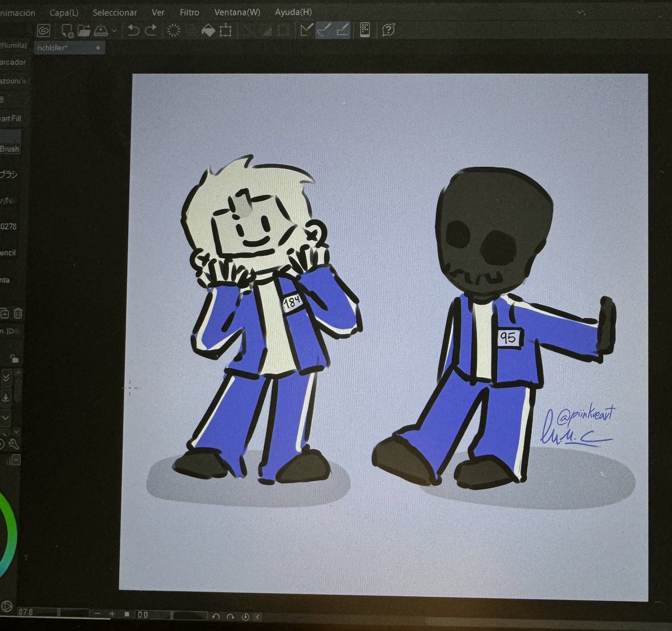Select the 'azouru's' sub tool entry
672x631 pixels.
point(13,81)
